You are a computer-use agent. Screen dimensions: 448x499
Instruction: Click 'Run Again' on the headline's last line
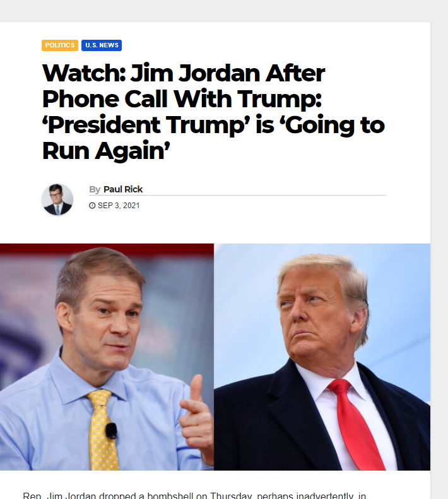tap(106, 151)
